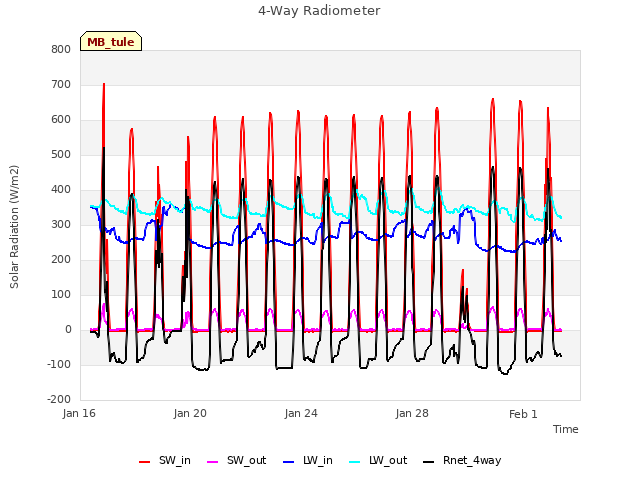The image size is (640, 480).
Task: Toggle the LW_out legend entry
Action: pos(378,460)
